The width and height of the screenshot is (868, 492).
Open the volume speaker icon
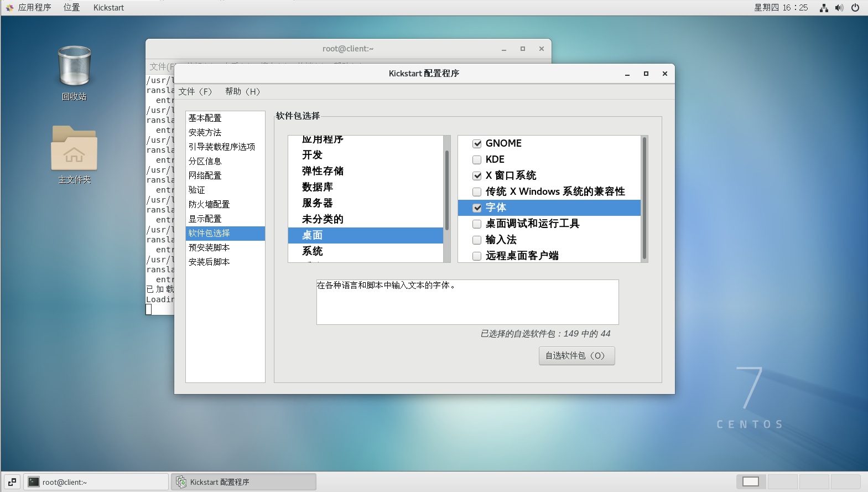click(839, 8)
